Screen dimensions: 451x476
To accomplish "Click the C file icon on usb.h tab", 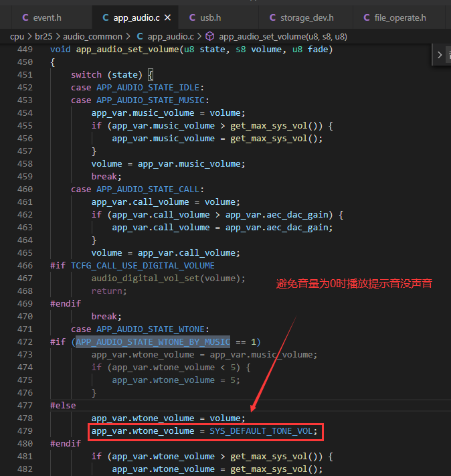I will [193, 18].
